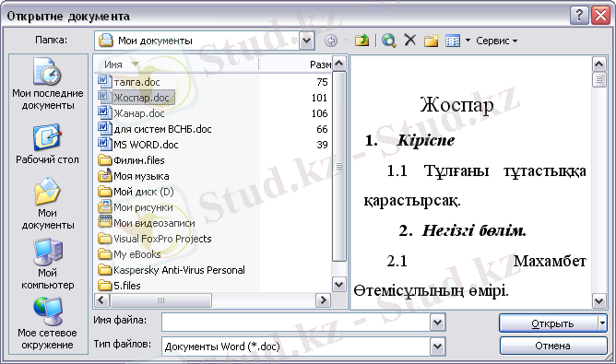Screen dimensions: 616x364
Task: Sort the file list by the Имя column header
Action: click(x=176, y=65)
